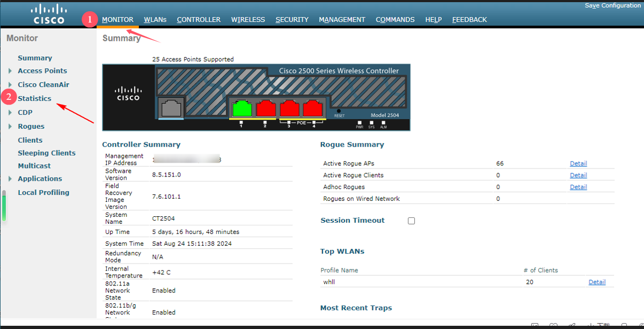Select Applications in sidebar
This screenshot has height=329, width=644.
(40, 179)
